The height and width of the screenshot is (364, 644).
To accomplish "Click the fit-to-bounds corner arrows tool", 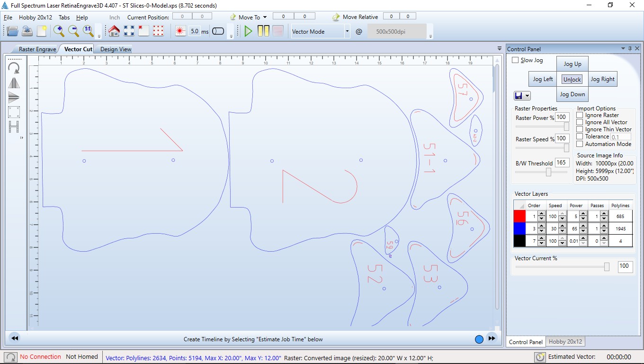I will [14, 112].
